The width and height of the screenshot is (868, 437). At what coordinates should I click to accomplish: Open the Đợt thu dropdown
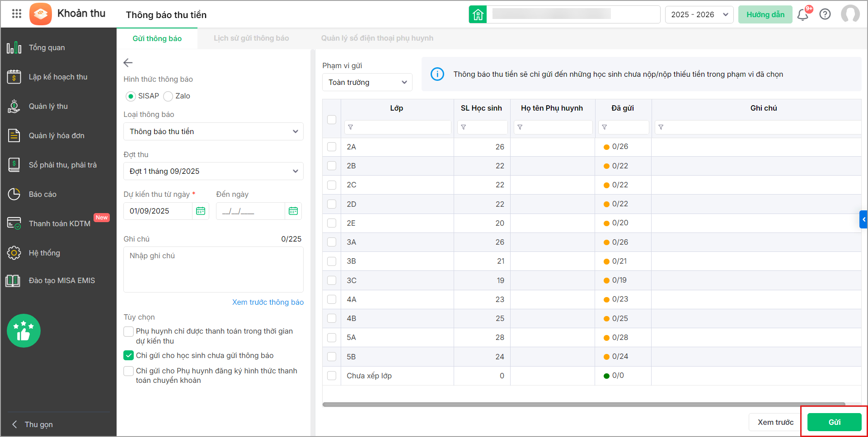213,171
